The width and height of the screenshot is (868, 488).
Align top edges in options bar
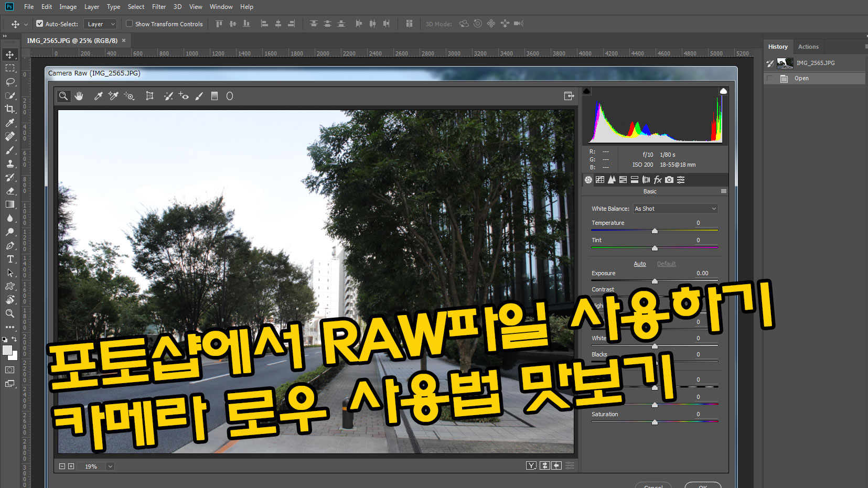[x=219, y=24]
